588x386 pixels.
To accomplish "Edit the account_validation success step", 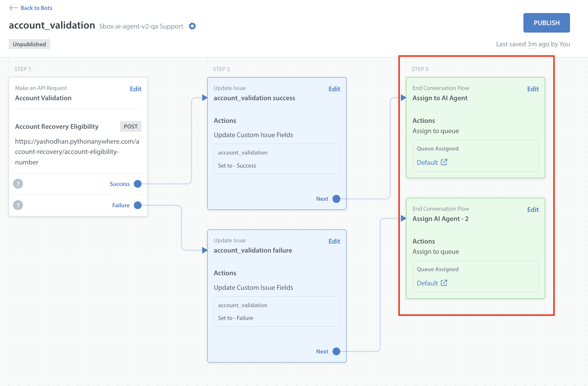I will (x=334, y=89).
